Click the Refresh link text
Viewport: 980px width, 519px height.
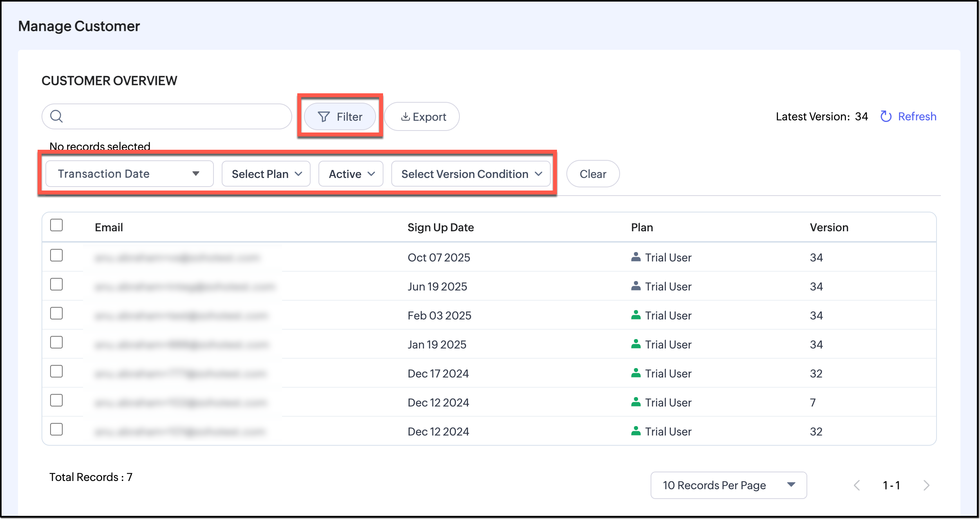[917, 116]
